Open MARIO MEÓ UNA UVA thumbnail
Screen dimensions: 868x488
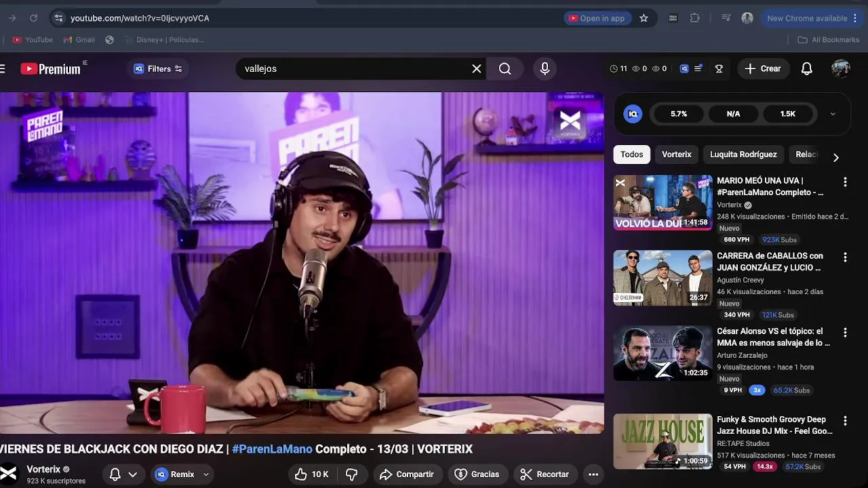point(663,203)
